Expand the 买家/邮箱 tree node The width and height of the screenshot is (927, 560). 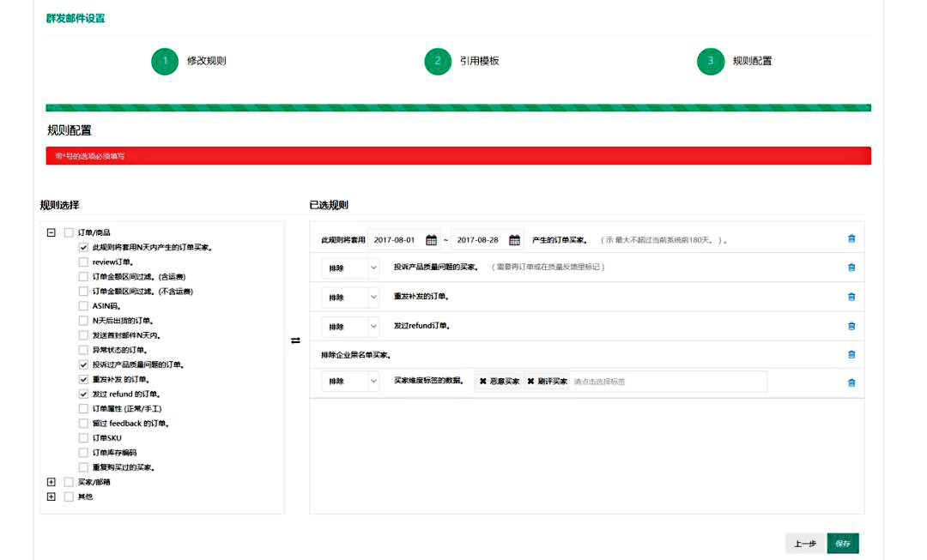(51, 482)
